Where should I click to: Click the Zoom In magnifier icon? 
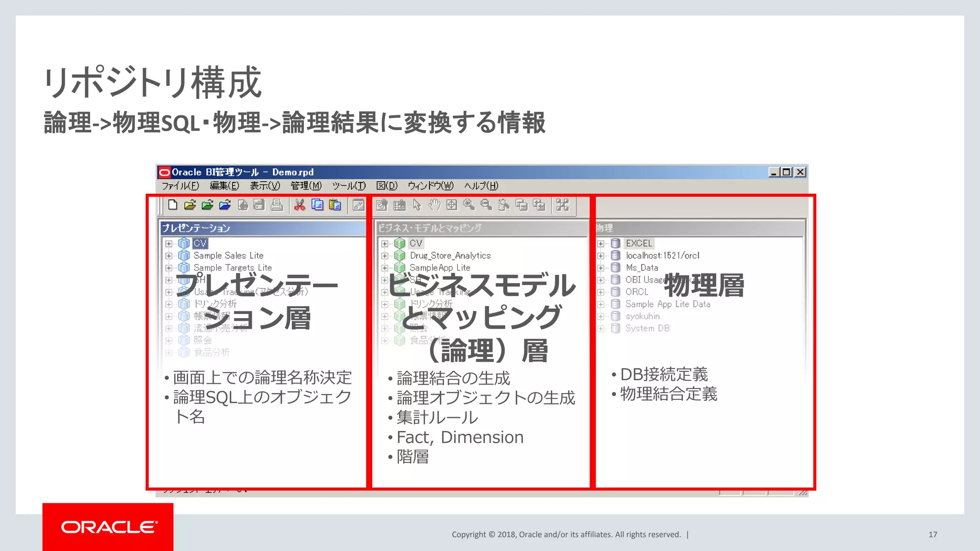coord(469,205)
